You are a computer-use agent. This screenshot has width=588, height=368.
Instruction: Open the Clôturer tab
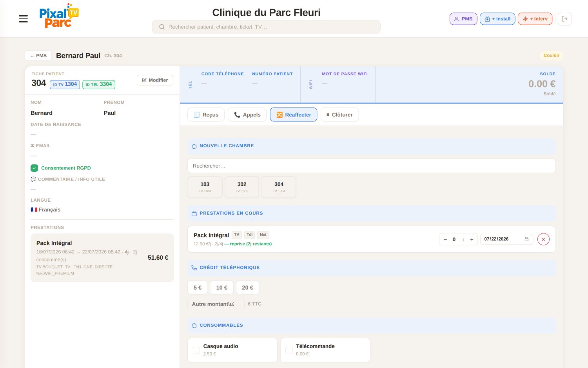pos(339,115)
